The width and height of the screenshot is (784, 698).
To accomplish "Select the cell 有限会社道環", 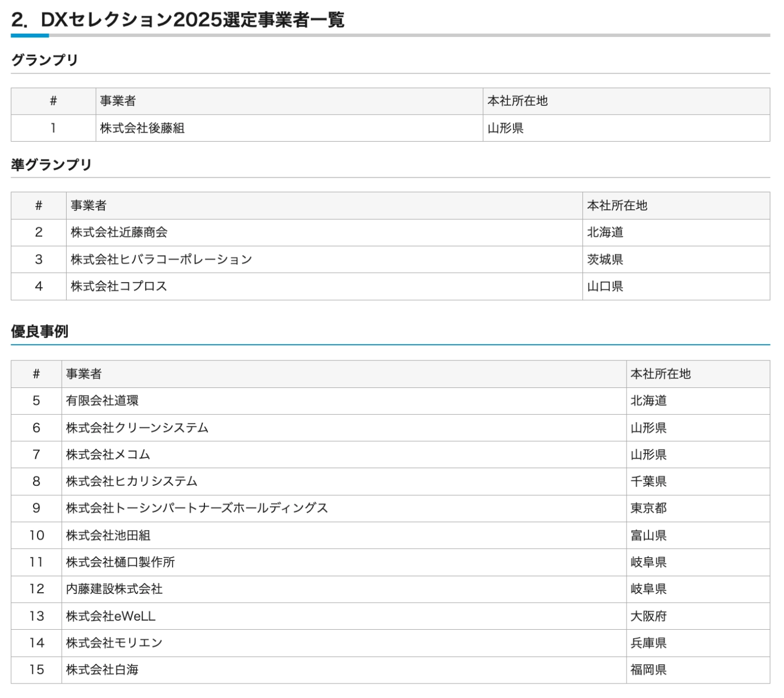I will click(x=344, y=401).
